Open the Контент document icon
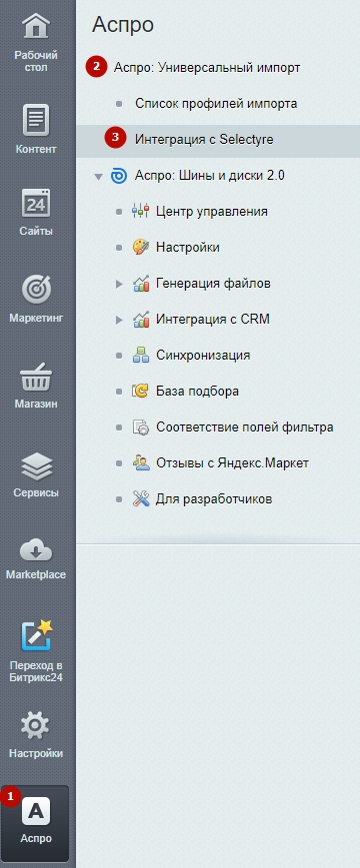The width and height of the screenshot is (360, 868). pyautogui.click(x=36, y=120)
